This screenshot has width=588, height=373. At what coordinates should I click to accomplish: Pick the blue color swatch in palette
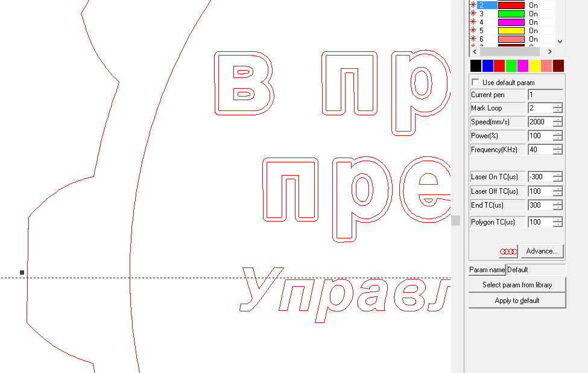tap(487, 66)
